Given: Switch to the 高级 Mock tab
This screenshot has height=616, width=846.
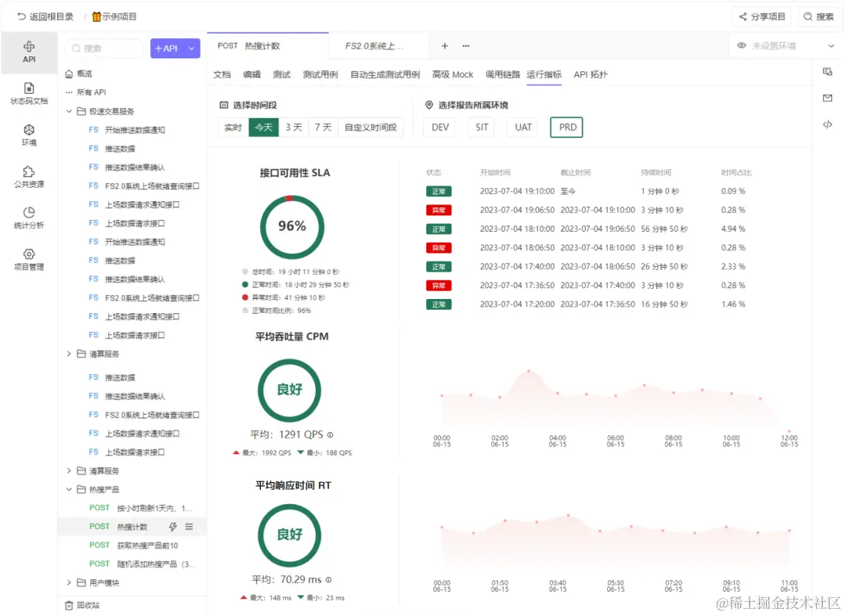Looking at the screenshot, I should 453,74.
